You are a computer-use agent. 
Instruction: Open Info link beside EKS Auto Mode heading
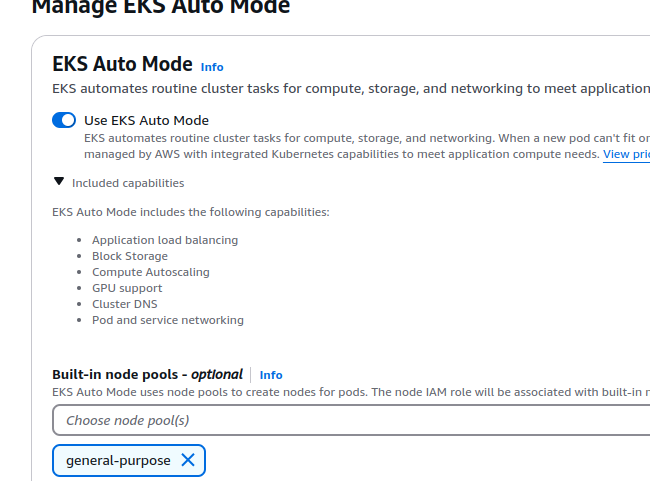pos(212,67)
